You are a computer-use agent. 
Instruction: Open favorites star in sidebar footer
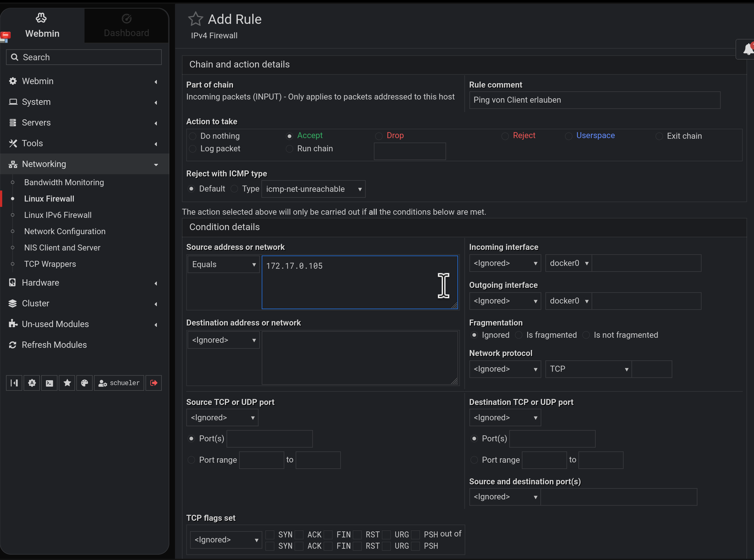tap(67, 383)
